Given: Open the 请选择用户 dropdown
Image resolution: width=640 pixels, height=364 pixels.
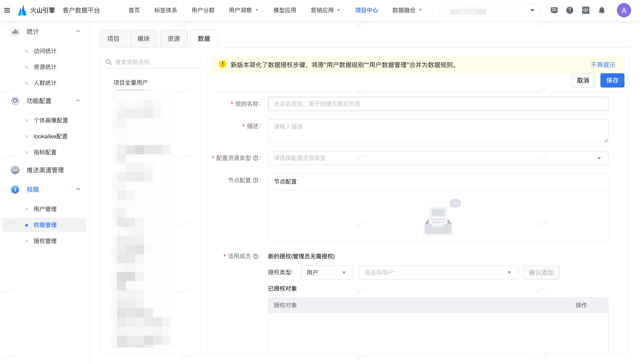Looking at the screenshot, I should pos(438,273).
